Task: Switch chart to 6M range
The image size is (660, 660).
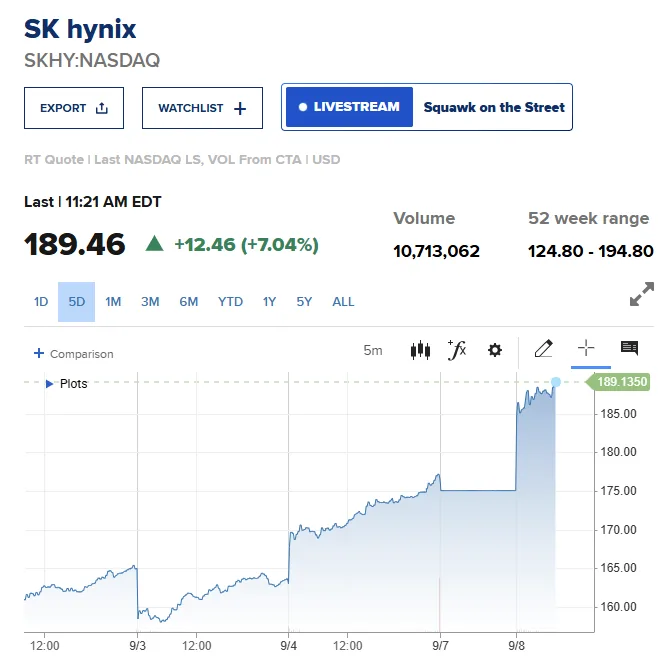Action: (x=189, y=302)
